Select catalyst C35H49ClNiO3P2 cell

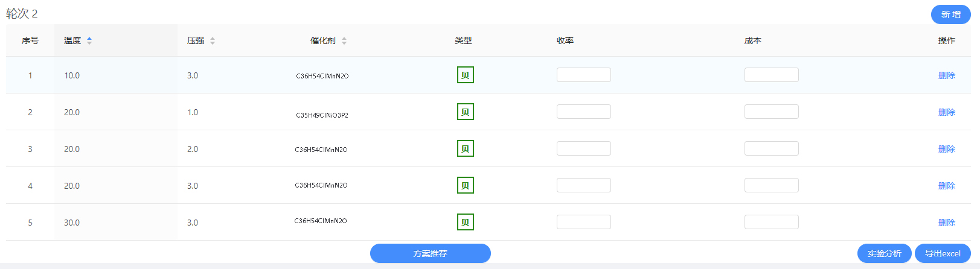[322, 115]
